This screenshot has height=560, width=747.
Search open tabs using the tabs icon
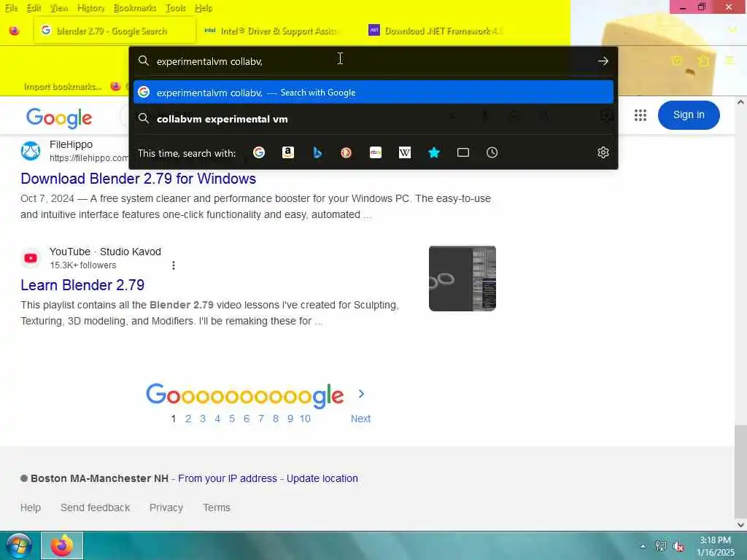click(x=463, y=153)
